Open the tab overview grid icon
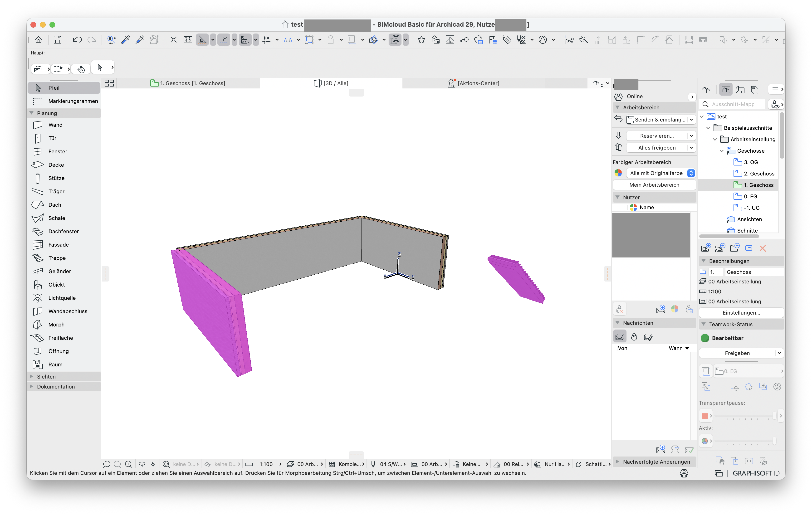This screenshot has width=812, height=515. pyautogui.click(x=109, y=83)
